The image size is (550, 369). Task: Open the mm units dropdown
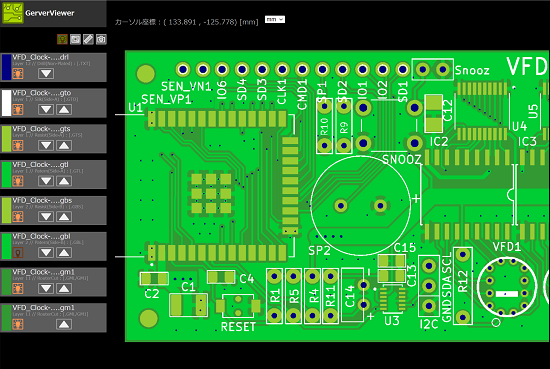click(x=275, y=20)
